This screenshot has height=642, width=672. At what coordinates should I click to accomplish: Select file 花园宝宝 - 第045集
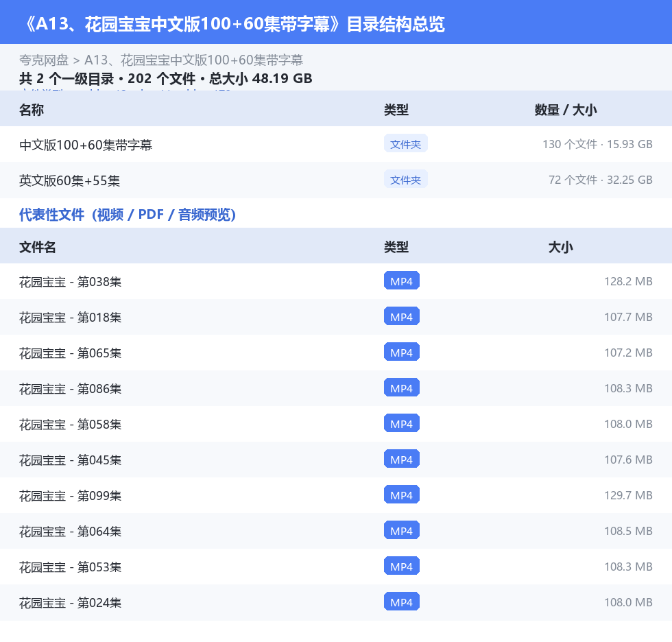tap(70, 460)
